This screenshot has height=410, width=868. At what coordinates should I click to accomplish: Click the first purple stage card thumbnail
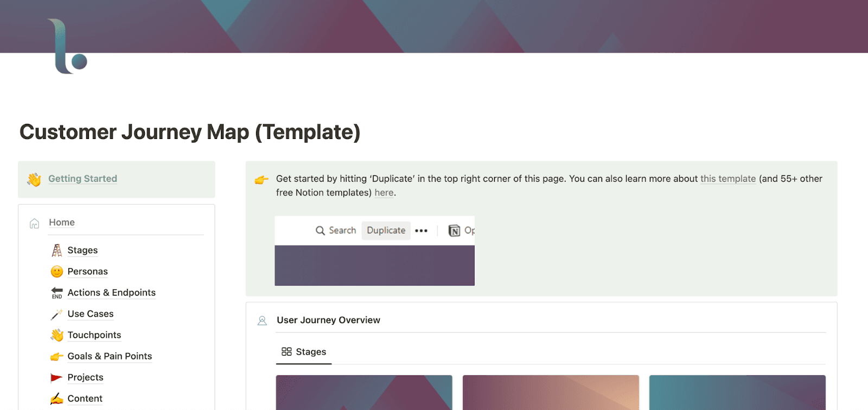(363, 392)
